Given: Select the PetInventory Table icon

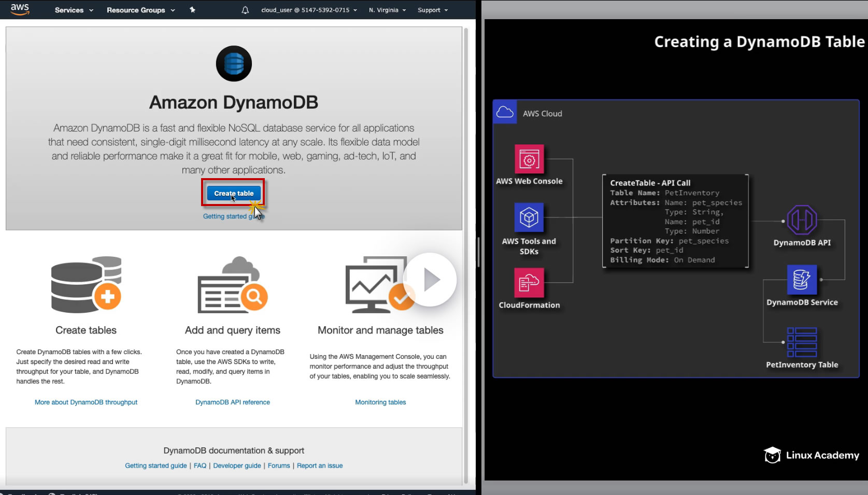Looking at the screenshot, I should pyautogui.click(x=802, y=342).
